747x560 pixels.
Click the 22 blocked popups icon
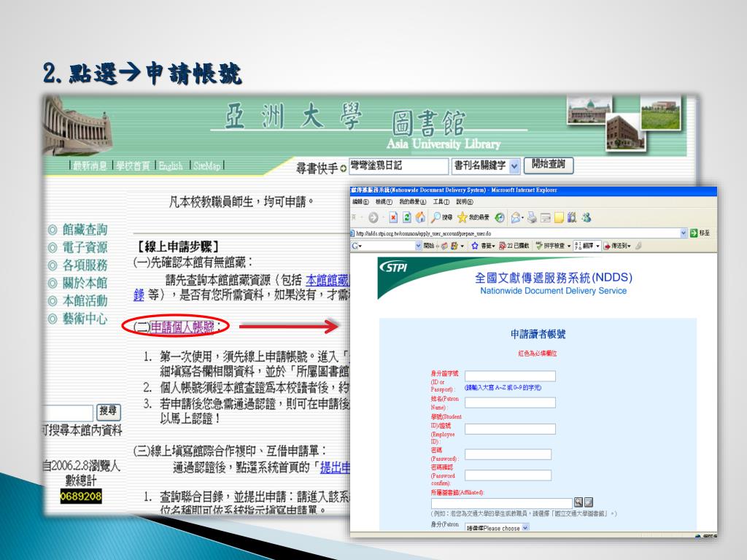[x=502, y=246]
